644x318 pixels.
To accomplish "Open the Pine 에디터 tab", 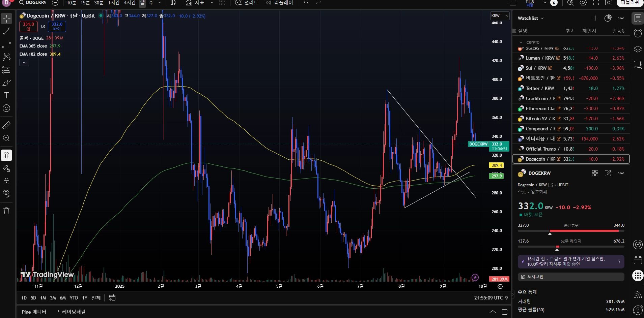I will 34,312.
